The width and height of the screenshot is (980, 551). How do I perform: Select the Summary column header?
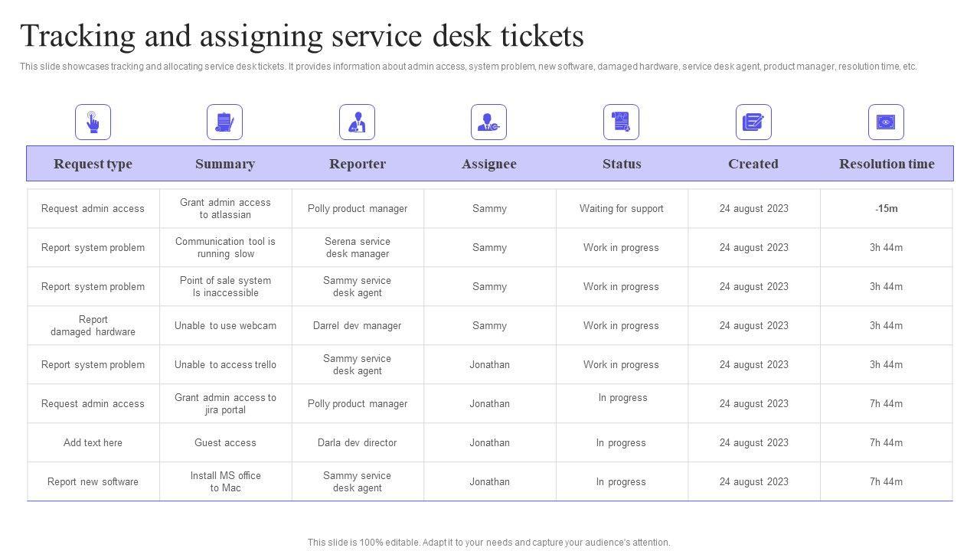(224, 164)
